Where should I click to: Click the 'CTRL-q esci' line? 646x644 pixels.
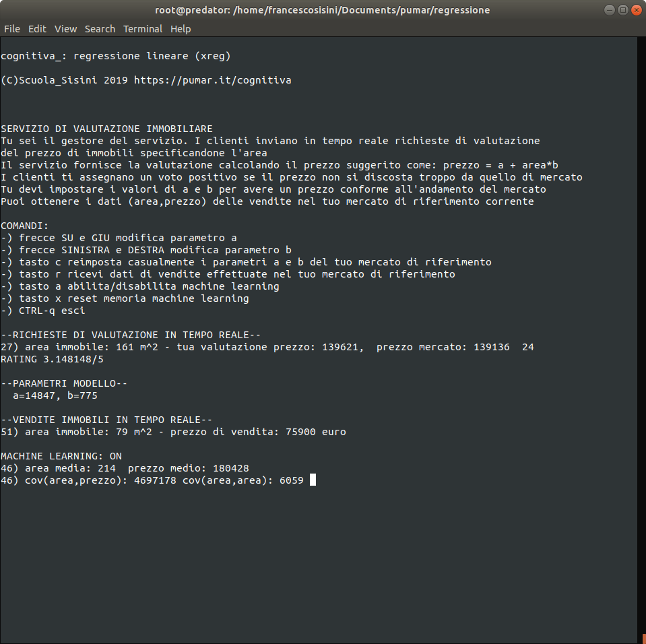43,311
